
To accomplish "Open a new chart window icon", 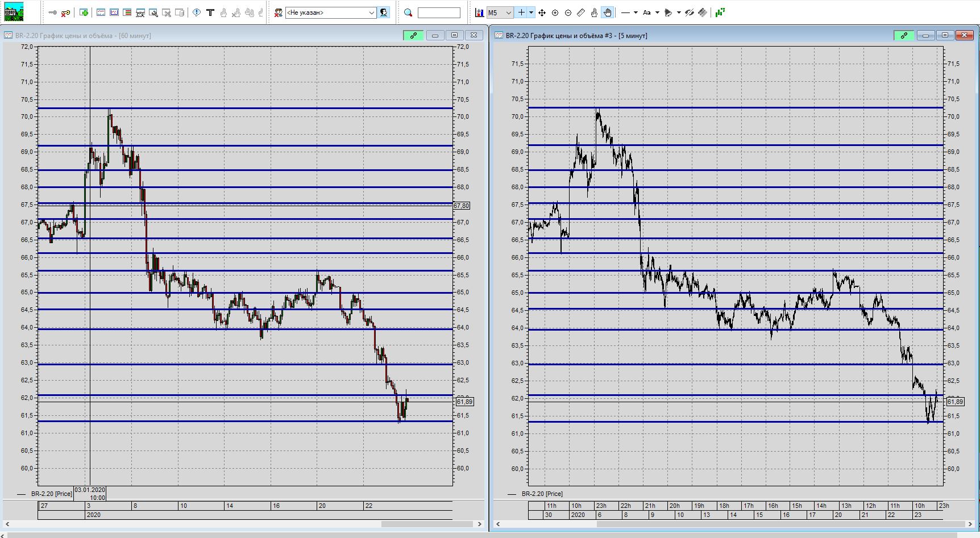I will 101,12.
